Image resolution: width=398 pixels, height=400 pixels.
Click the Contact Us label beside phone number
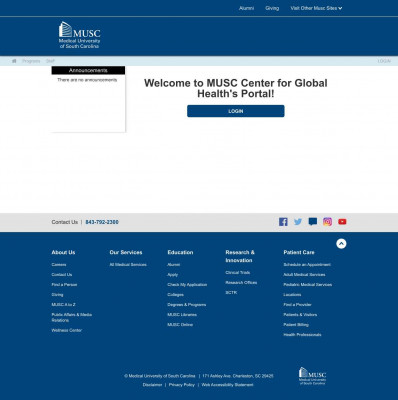tap(65, 222)
